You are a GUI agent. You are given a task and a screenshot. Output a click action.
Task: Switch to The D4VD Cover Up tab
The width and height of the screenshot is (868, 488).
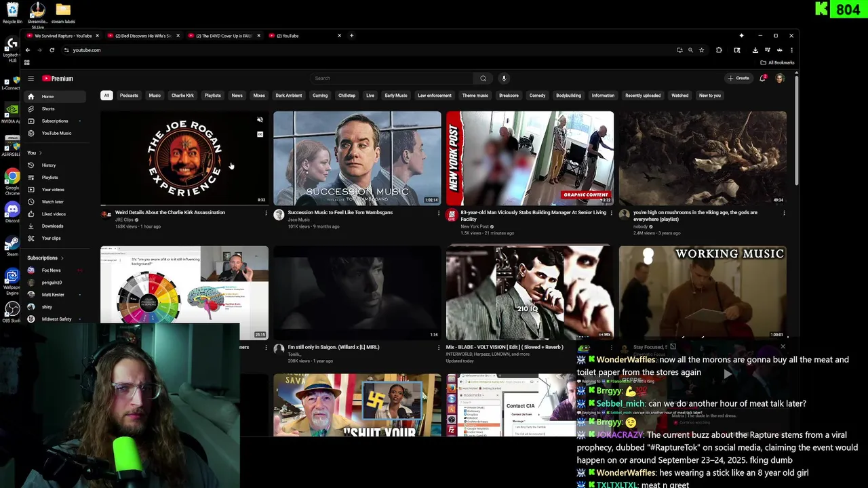[x=224, y=35]
